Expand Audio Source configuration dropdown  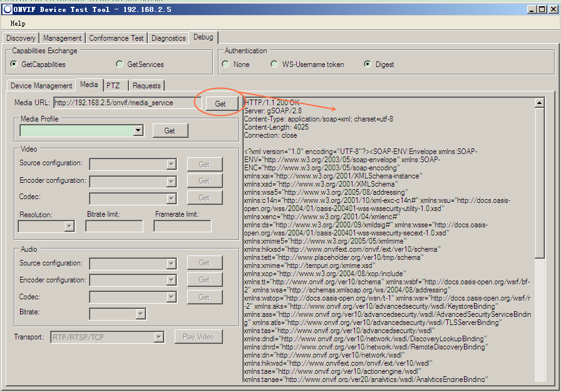pos(172,264)
